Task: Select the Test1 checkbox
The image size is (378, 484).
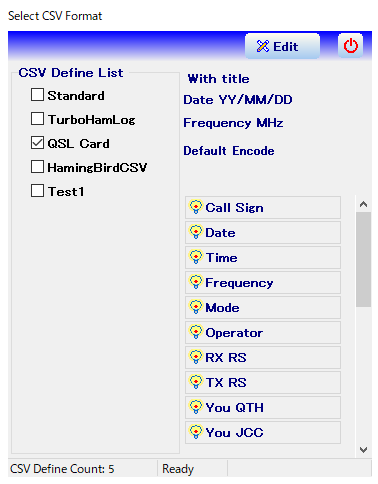Action: click(37, 191)
